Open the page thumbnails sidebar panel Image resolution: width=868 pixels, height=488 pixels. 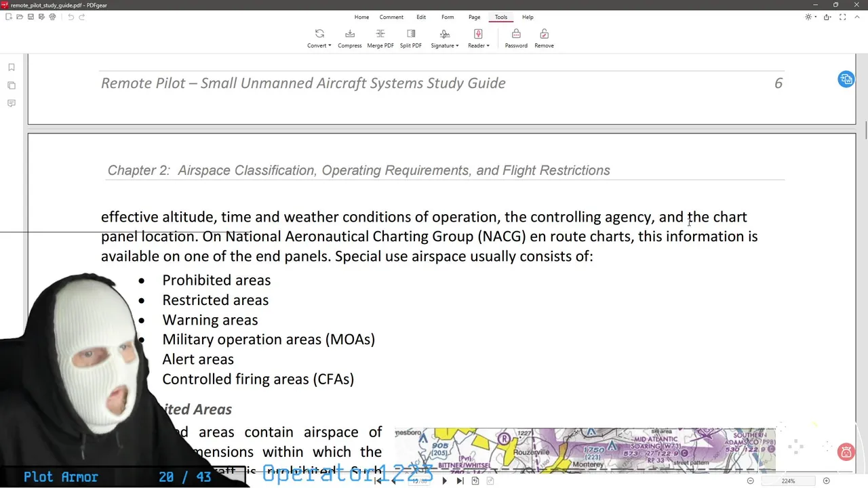click(x=12, y=85)
